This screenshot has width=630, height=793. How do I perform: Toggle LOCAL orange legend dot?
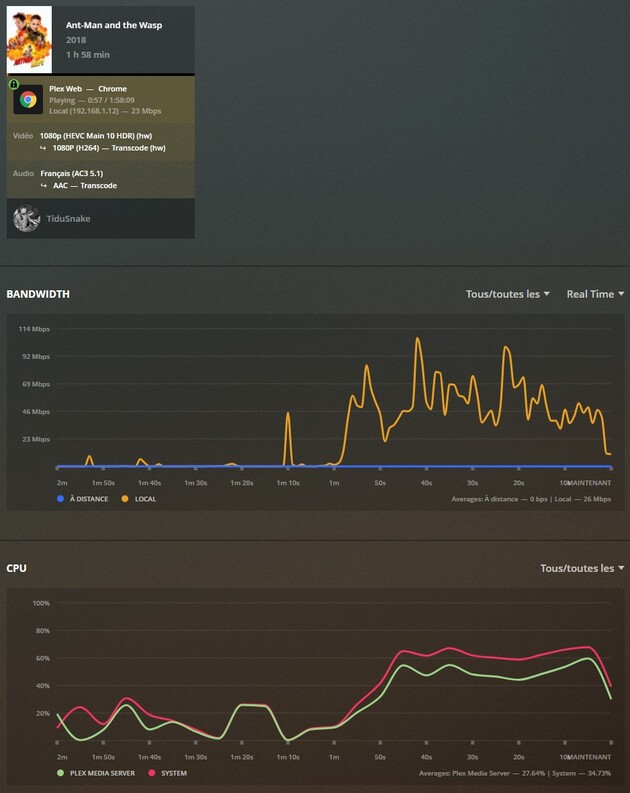pos(125,499)
